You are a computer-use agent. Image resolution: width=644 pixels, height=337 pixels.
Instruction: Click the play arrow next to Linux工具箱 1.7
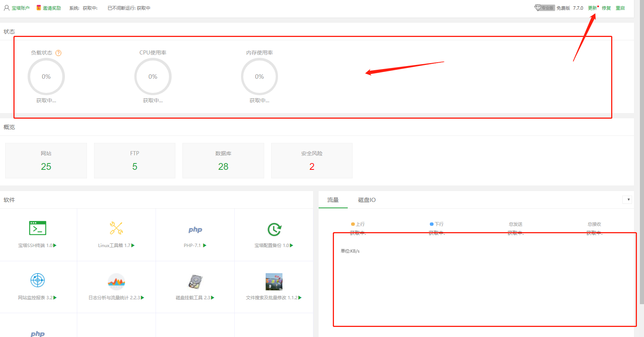133,245
